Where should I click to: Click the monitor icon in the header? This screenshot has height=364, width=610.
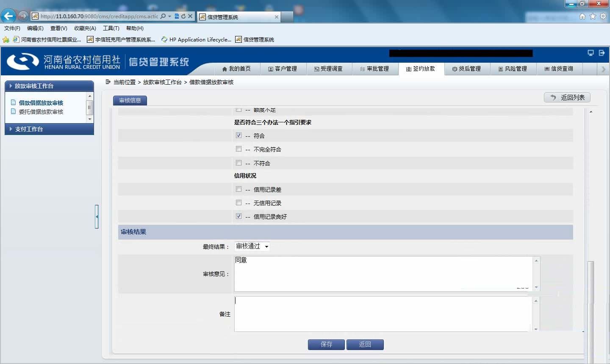click(x=591, y=53)
